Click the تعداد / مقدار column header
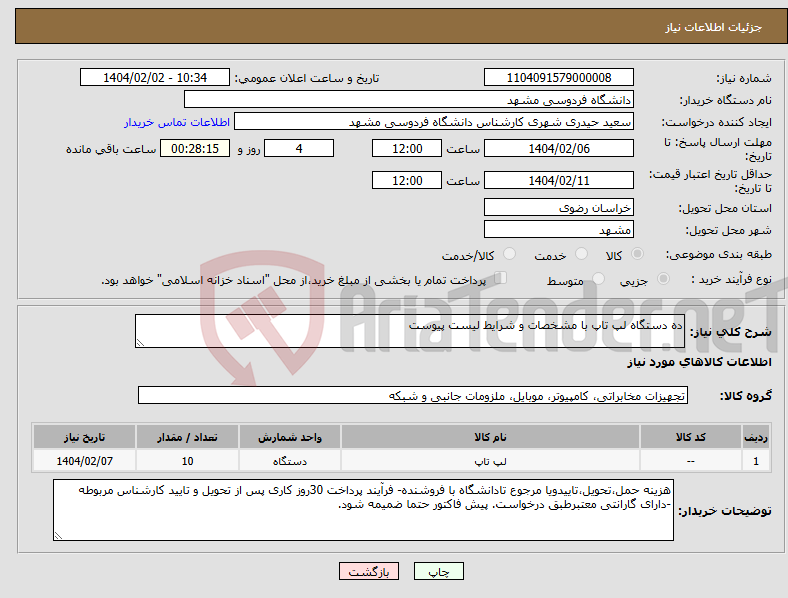Viewport: 788px width, 598px height. 187,437
